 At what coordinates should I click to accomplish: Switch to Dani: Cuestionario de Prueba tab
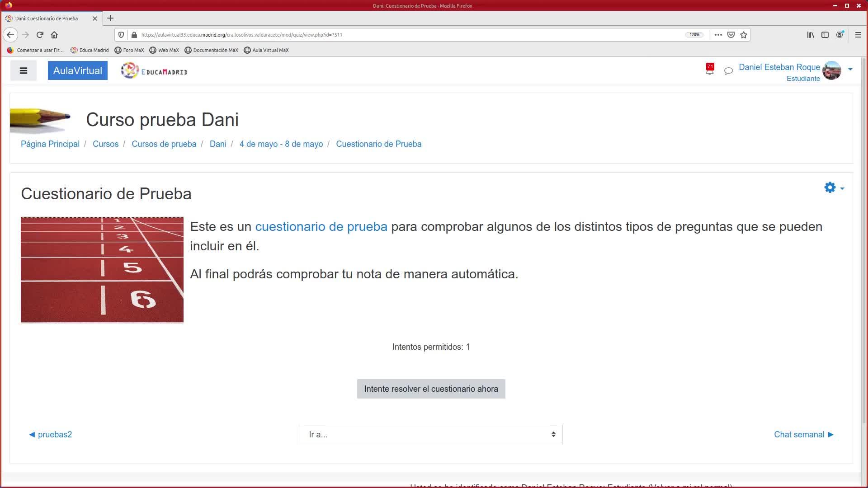(47, 19)
